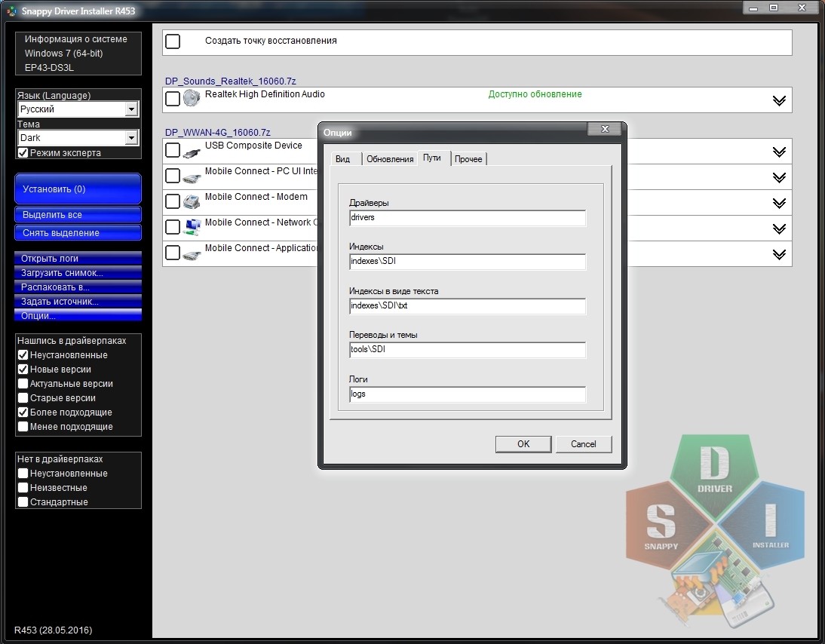Click the Логи path field
The width and height of the screenshot is (825, 644).
pos(468,394)
